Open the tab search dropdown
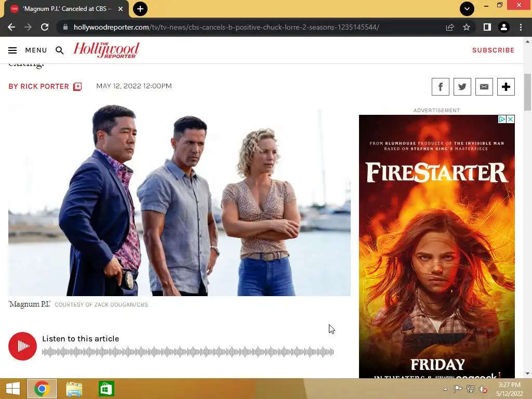This screenshot has height=399, width=532. pyautogui.click(x=467, y=9)
